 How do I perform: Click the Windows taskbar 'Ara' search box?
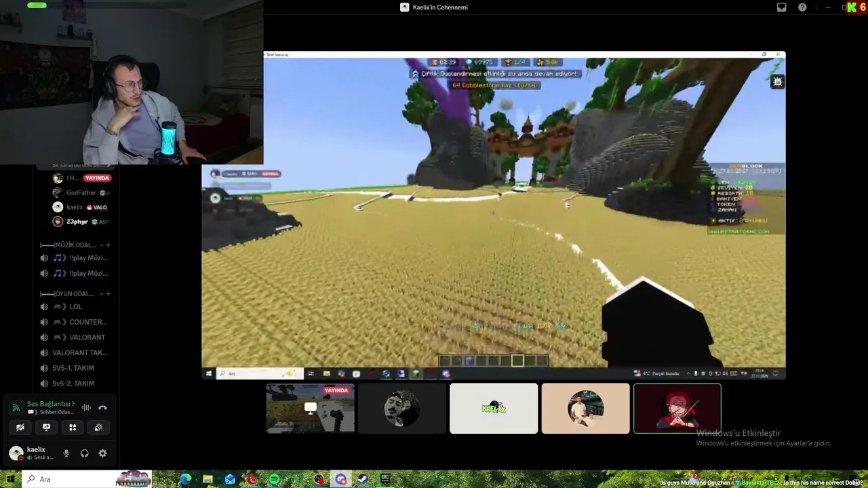tap(87, 479)
